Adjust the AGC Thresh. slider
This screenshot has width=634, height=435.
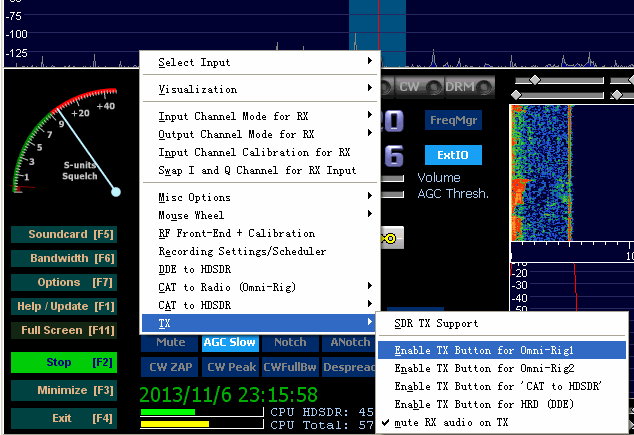click(393, 195)
